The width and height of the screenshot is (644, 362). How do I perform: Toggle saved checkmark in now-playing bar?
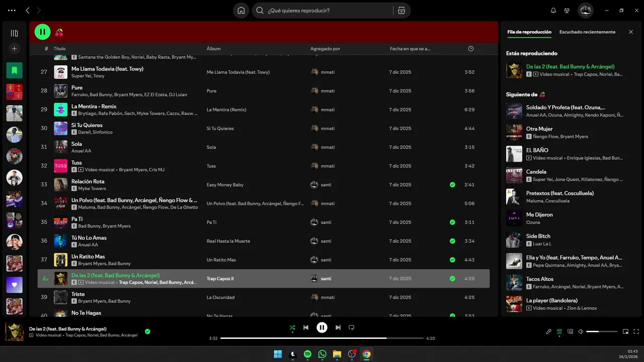[x=147, y=331]
